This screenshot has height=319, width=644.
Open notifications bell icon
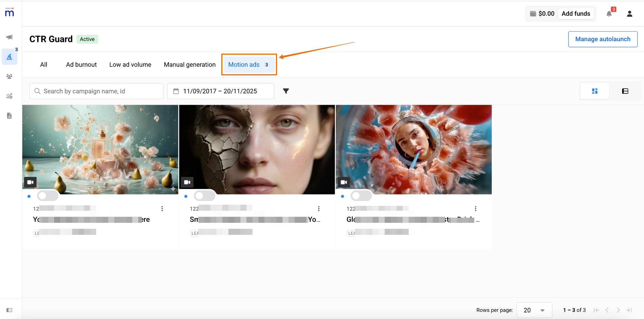609,14
